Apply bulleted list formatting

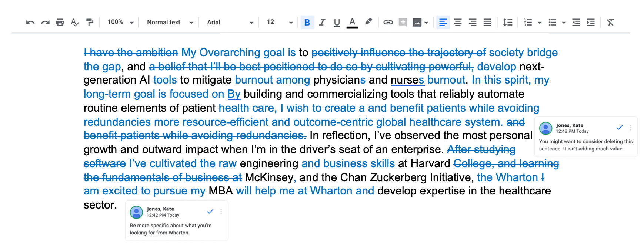pyautogui.click(x=553, y=23)
